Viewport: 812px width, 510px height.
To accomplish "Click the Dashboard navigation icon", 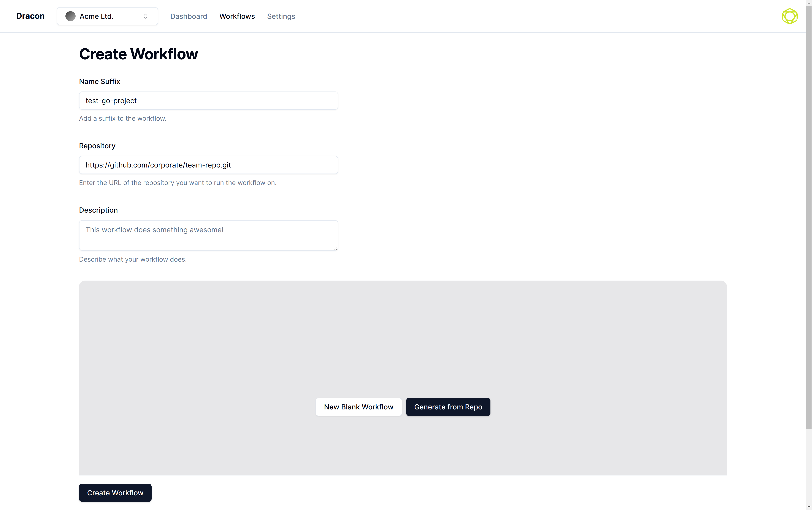I will pyautogui.click(x=188, y=16).
